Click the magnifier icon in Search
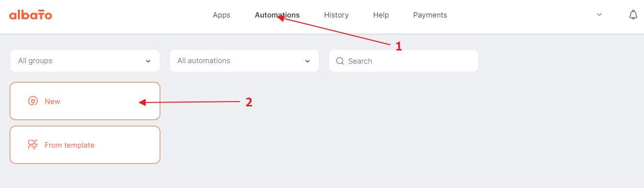This screenshot has height=188, width=644. (340, 61)
